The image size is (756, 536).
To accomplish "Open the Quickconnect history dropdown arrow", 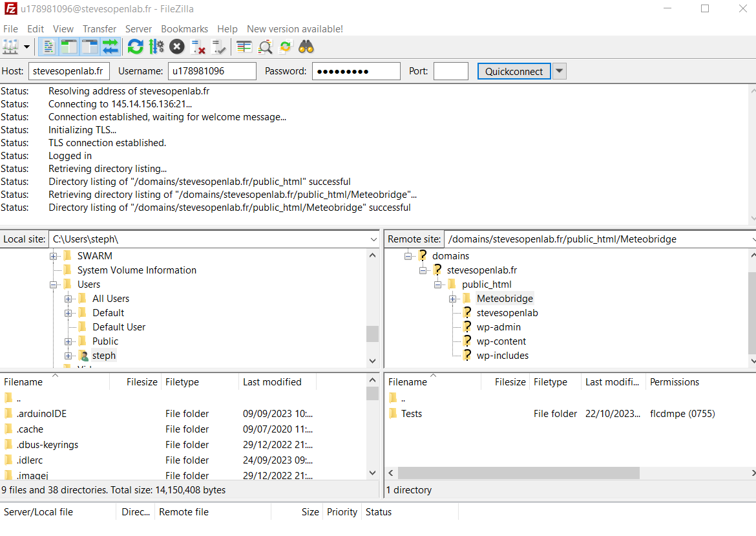I will (x=560, y=71).
